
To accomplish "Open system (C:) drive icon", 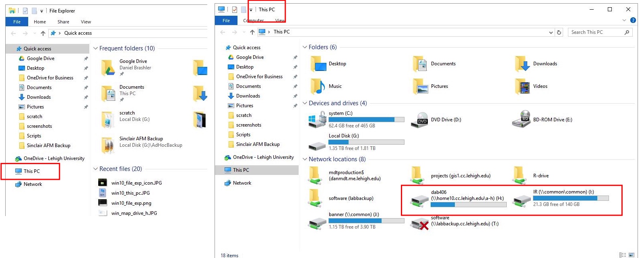I will (317, 120).
